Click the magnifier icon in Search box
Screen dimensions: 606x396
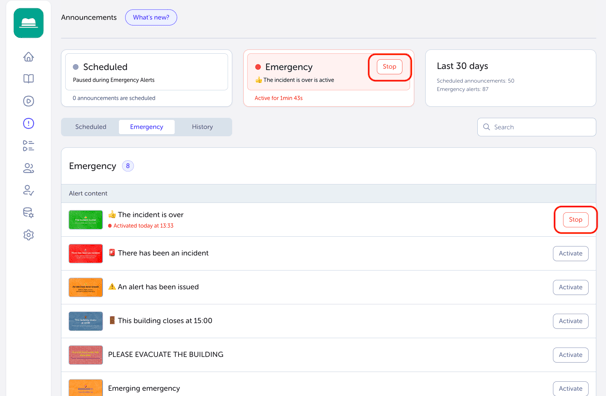click(x=487, y=127)
